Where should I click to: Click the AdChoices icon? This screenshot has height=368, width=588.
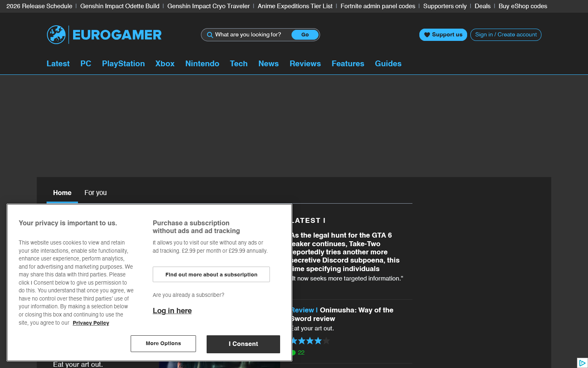tap(582, 363)
